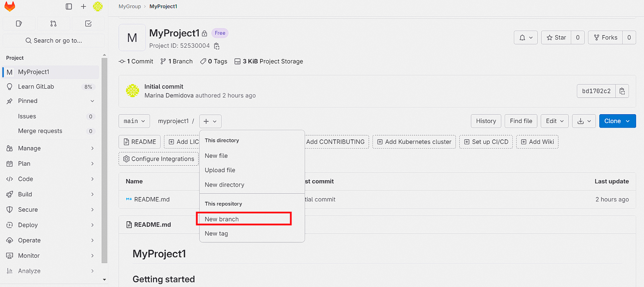The height and width of the screenshot is (287, 644).
Task: Click Add Kubernetes cluster button
Action: point(414,142)
